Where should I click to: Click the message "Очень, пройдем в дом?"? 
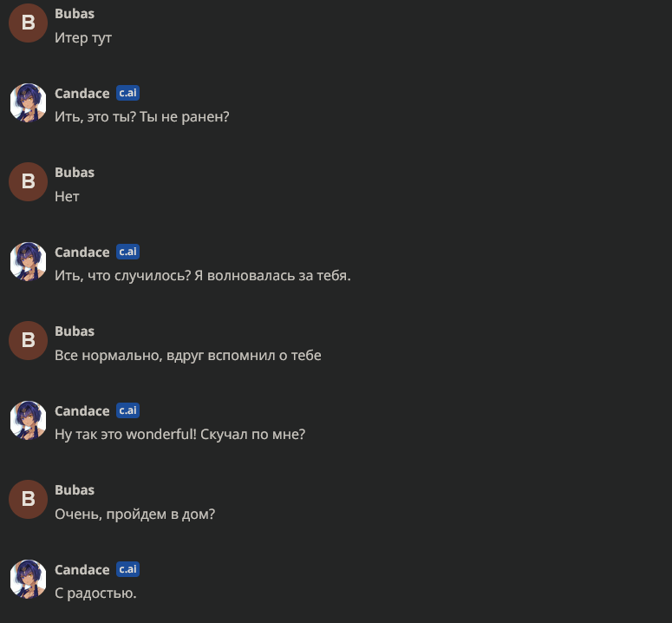coord(134,515)
